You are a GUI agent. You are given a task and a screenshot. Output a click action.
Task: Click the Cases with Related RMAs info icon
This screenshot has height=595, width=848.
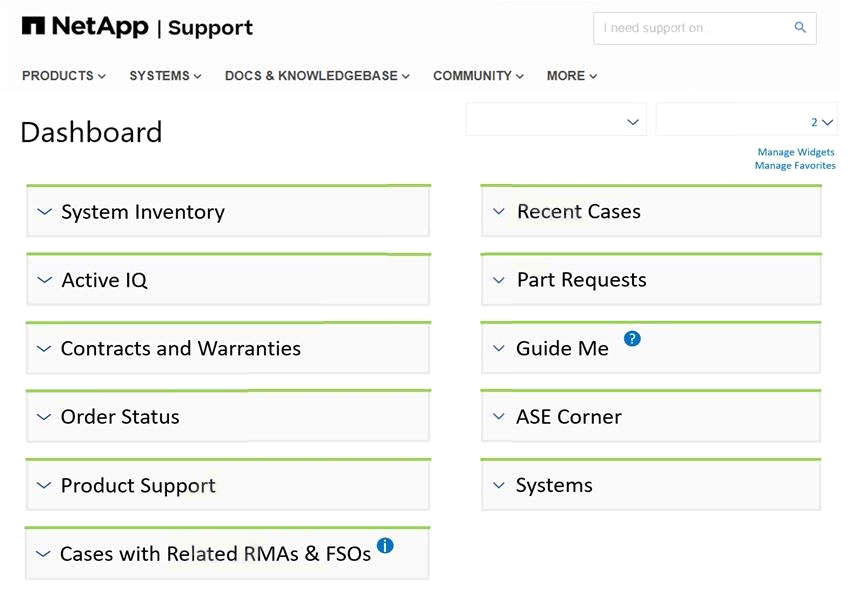click(385, 546)
